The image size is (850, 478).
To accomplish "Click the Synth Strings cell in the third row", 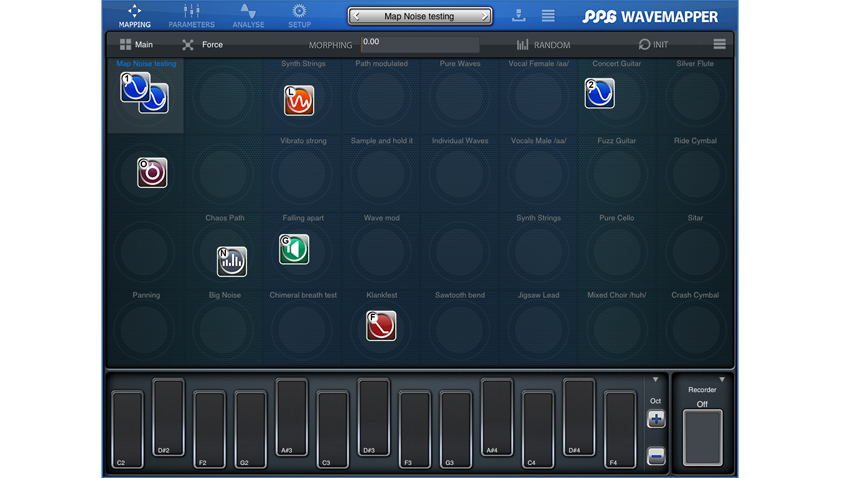I will coord(538,250).
